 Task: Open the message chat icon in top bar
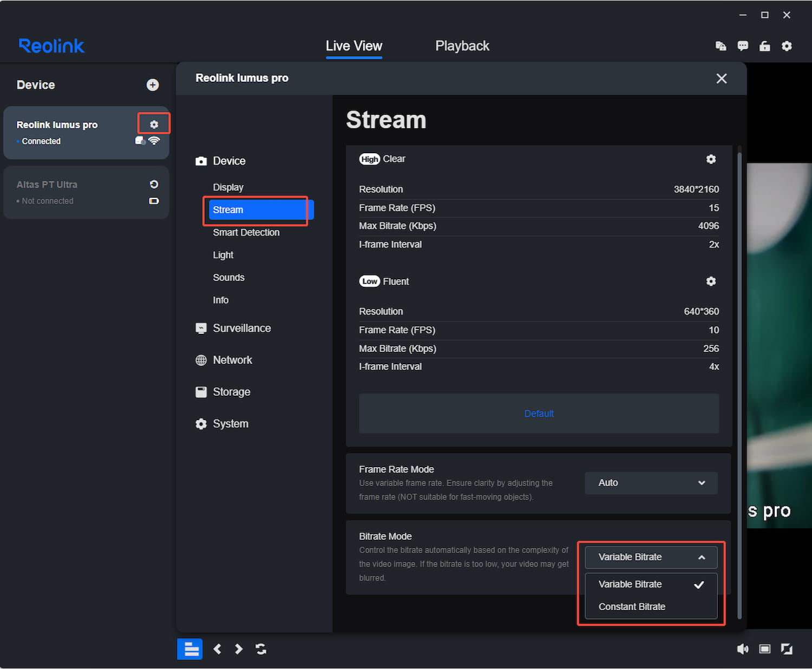tap(743, 46)
